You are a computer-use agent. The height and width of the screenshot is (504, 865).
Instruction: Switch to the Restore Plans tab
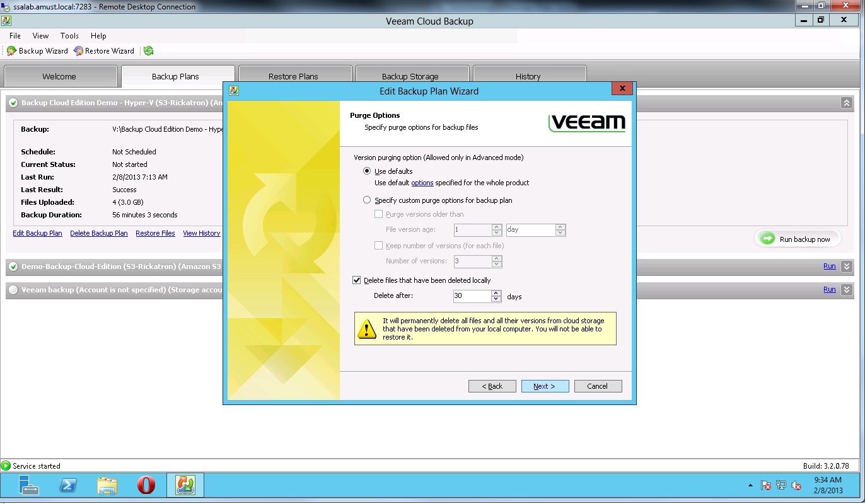[x=294, y=76]
